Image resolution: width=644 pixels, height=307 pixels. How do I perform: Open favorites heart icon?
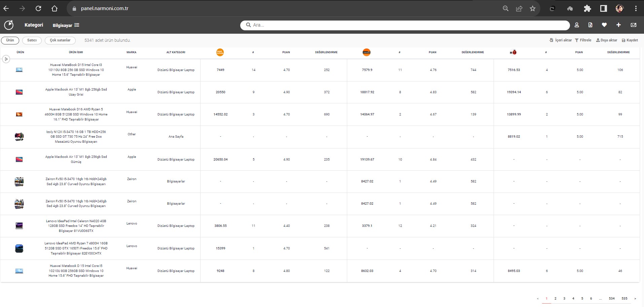(604, 25)
